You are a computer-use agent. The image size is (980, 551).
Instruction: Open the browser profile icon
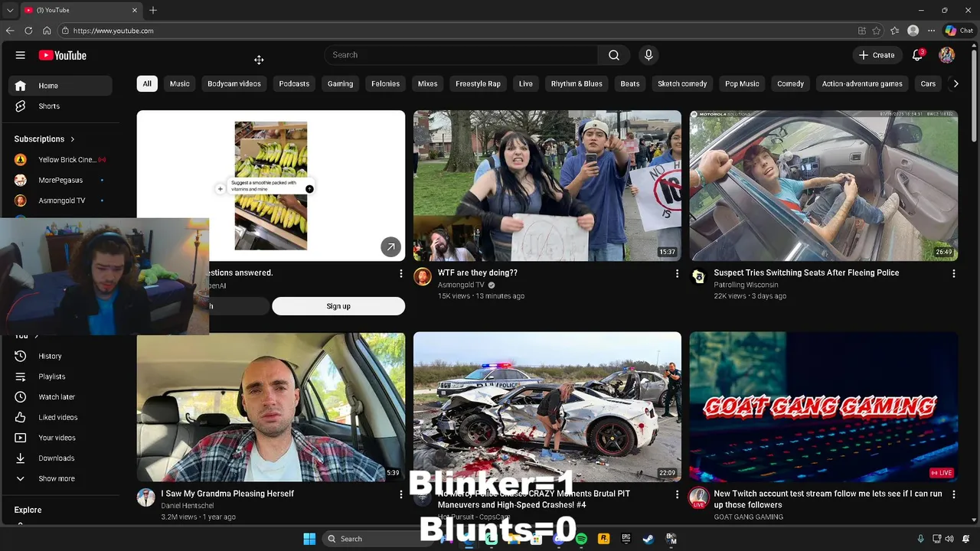pyautogui.click(x=913, y=31)
